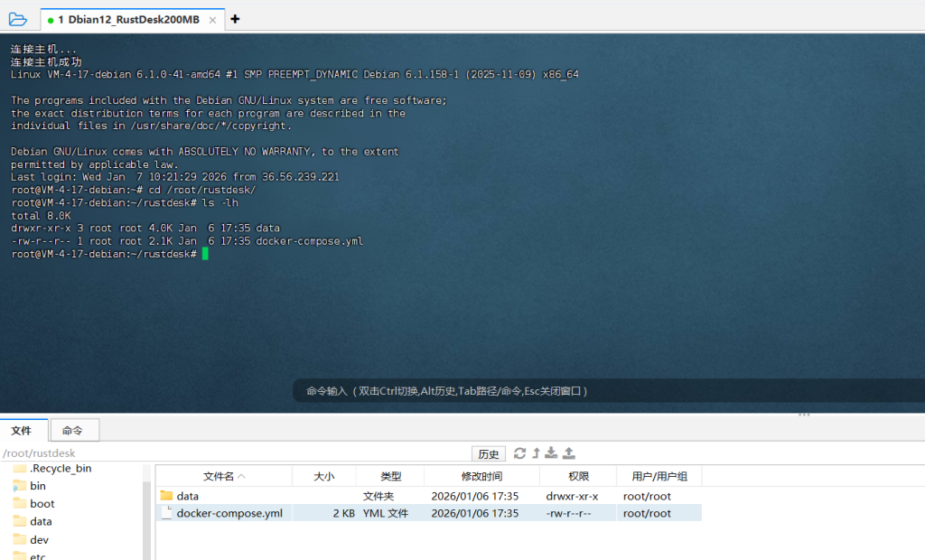Click the download file icon
The height and width of the screenshot is (560, 925).
coord(551,453)
